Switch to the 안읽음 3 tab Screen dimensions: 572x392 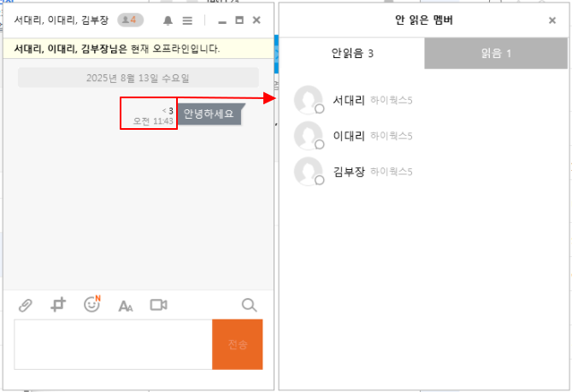tap(352, 54)
